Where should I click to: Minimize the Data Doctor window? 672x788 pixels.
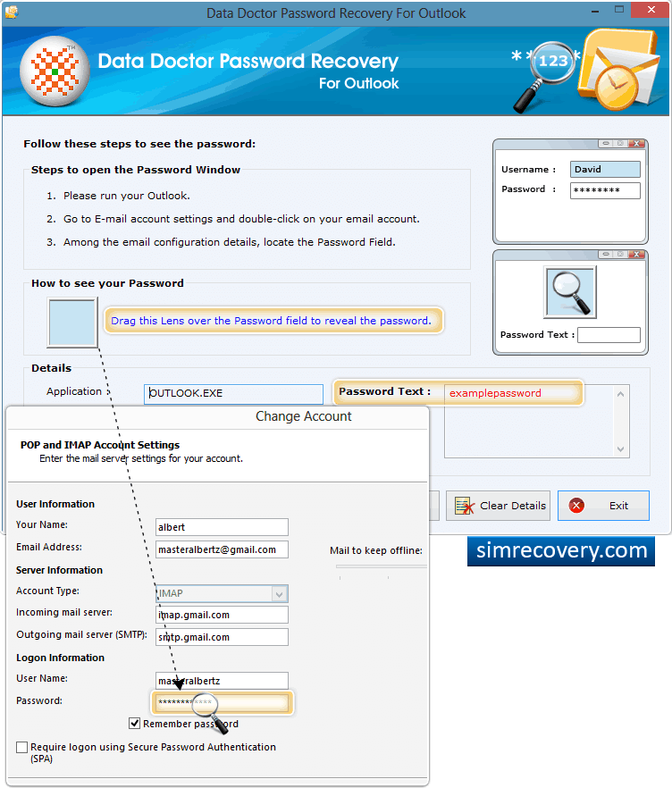(595, 10)
